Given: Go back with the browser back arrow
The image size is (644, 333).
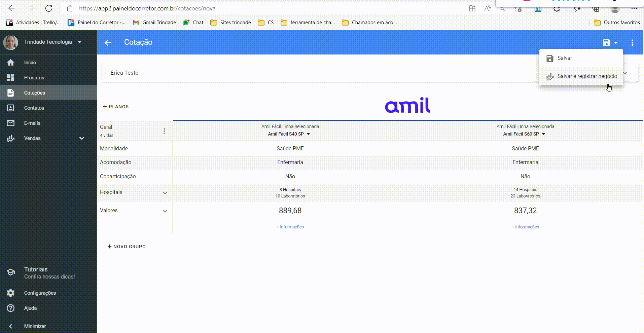Looking at the screenshot, I should pos(12,8).
